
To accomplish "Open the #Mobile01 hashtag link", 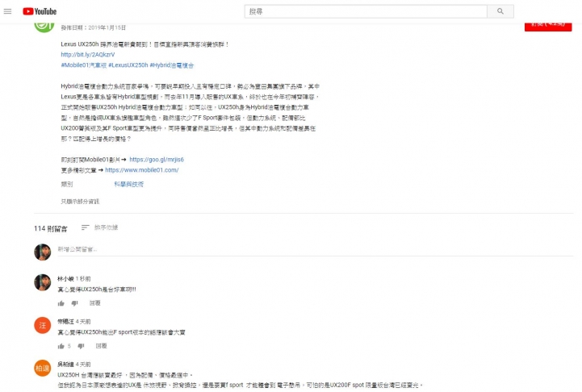I will 83,65.
